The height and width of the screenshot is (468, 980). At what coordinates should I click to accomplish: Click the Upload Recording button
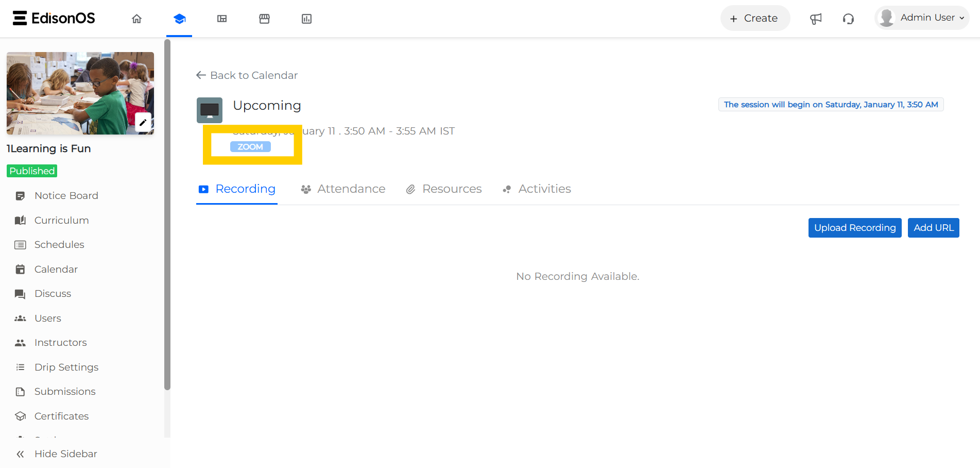(855, 228)
